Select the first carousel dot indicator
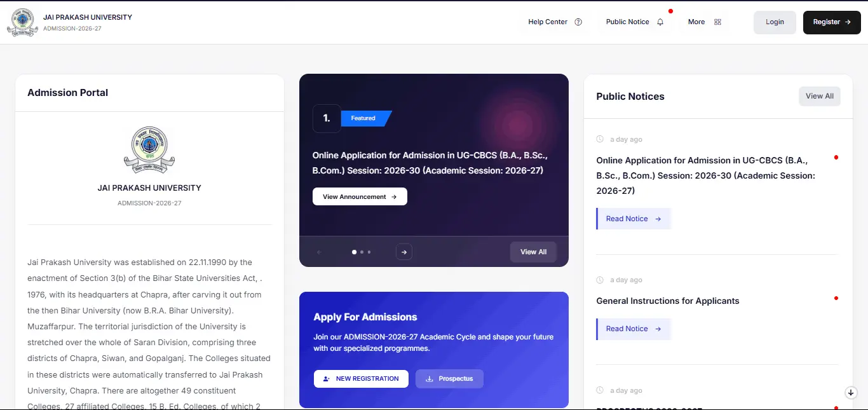 pyautogui.click(x=354, y=252)
